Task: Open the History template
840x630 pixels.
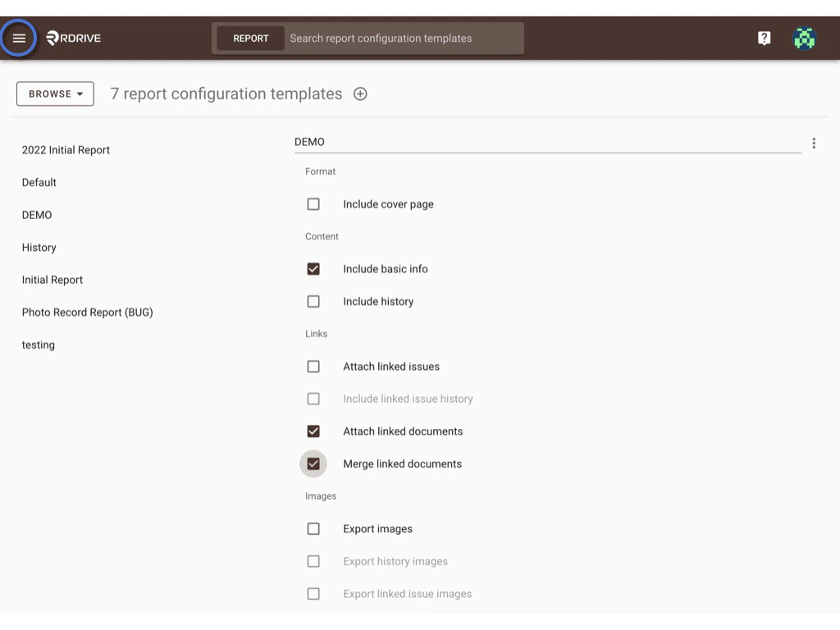Action: [x=39, y=247]
